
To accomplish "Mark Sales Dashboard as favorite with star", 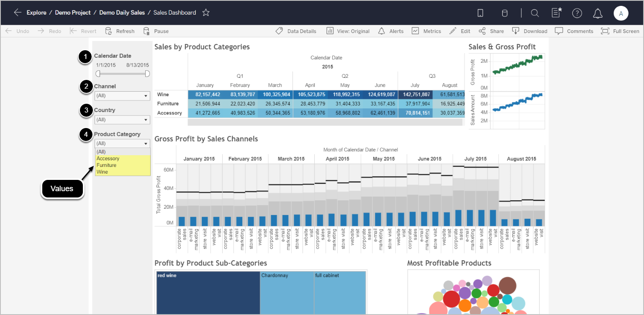I will pos(206,13).
